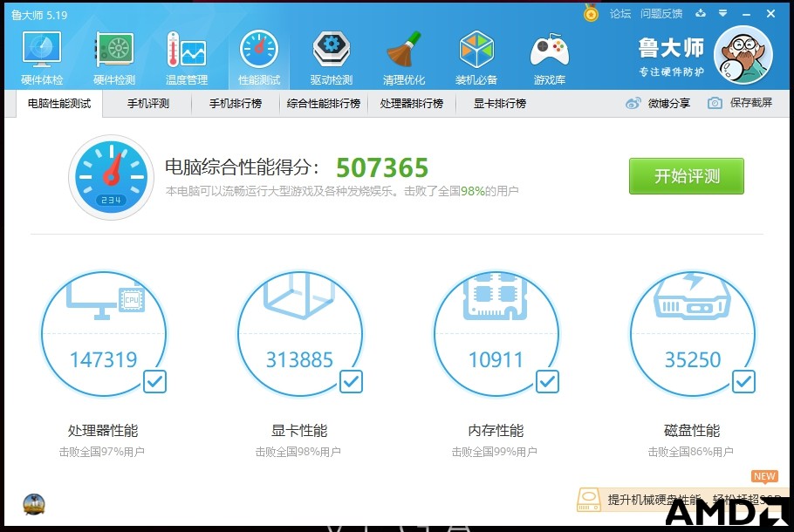Click the 击败全国86%用户 text
The width and height of the screenshot is (794, 532).
tap(691, 452)
